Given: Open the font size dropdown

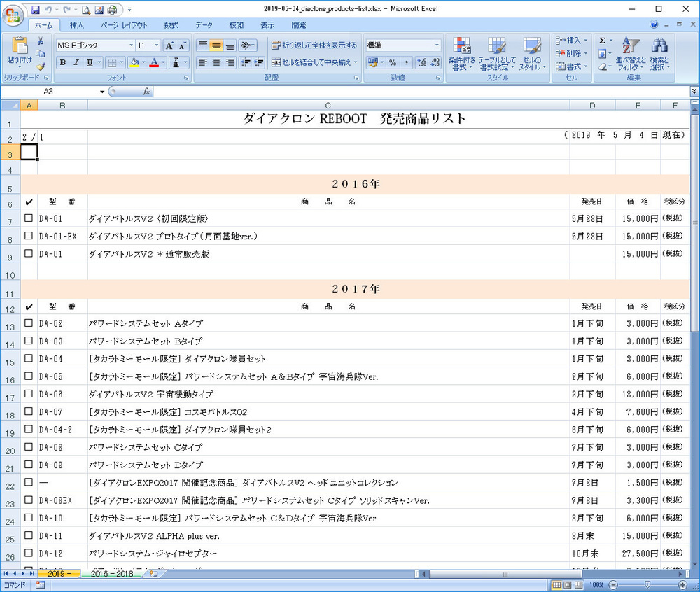Looking at the screenshot, I should coord(156,45).
